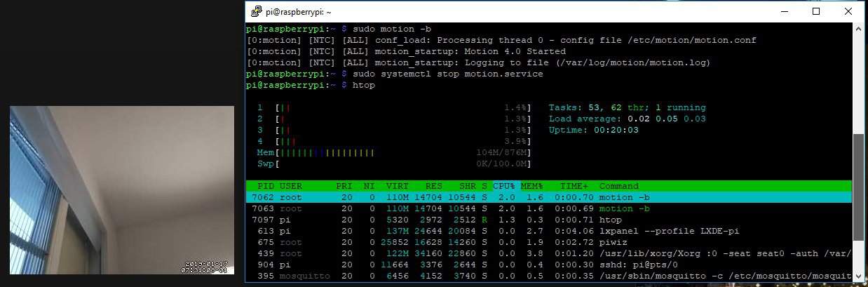This screenshot has height=287, width=868.
Task: Open the PuTTY icon system menu
Action: coord(257,11)
